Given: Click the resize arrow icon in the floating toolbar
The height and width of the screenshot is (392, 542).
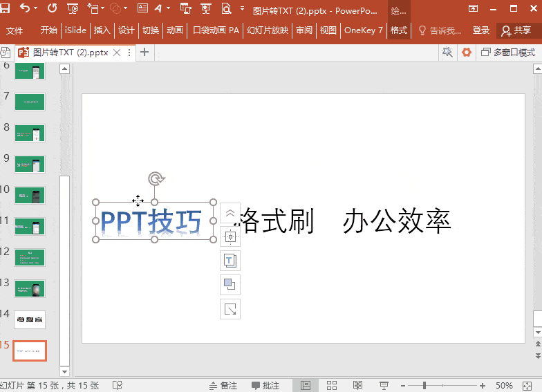Looking at the screenshot, I should tap(230, 308).
